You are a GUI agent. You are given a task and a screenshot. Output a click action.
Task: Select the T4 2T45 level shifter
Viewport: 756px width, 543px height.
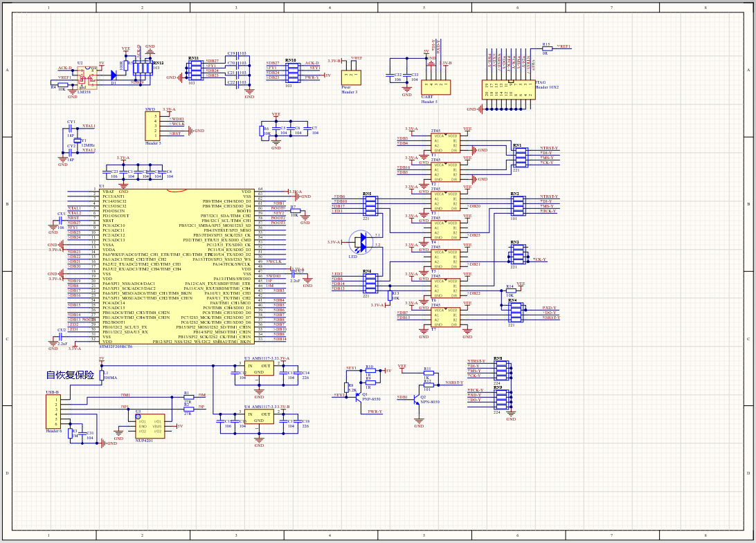pyautogui.click(x=445, y=230)
